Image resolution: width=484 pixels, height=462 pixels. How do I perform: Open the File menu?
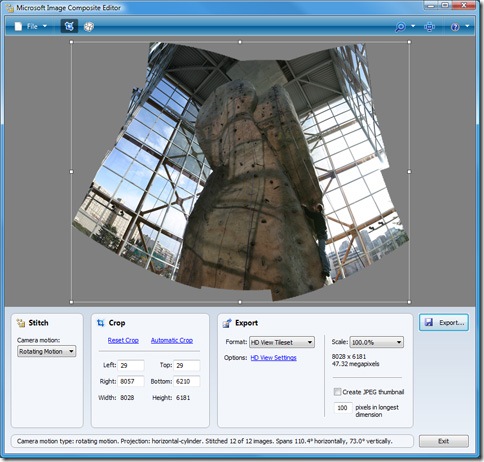[x=32, y=26]
